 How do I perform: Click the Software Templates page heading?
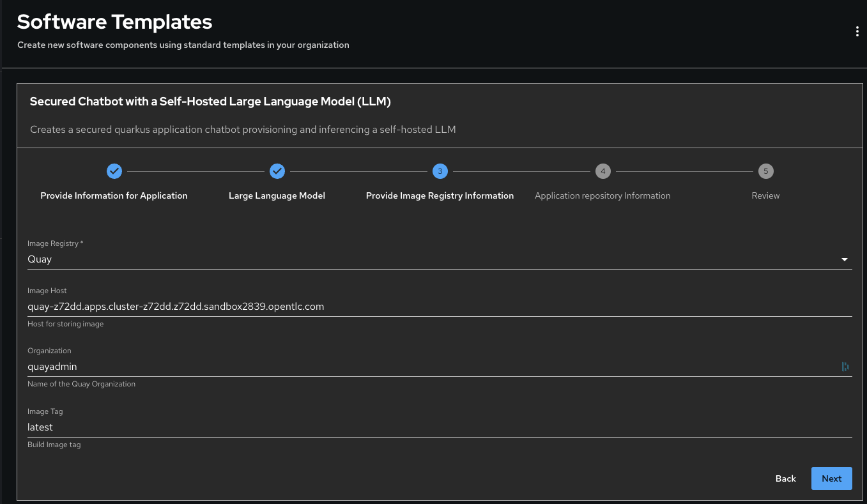click(x=114, y=22)
